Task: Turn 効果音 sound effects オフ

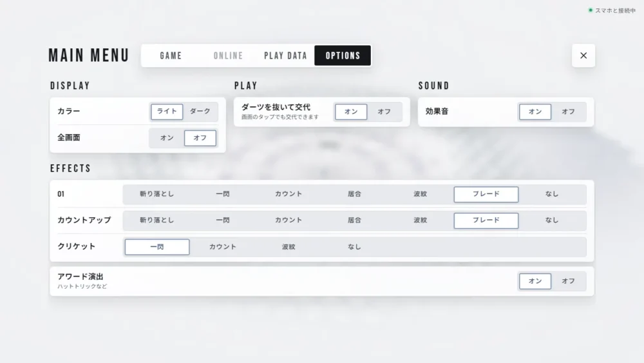Action: click(x=568, y=112)
